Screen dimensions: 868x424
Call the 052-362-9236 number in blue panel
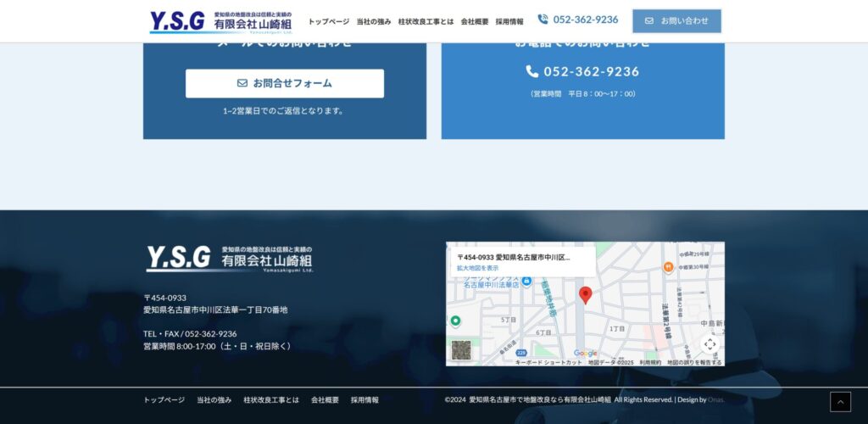583,72
